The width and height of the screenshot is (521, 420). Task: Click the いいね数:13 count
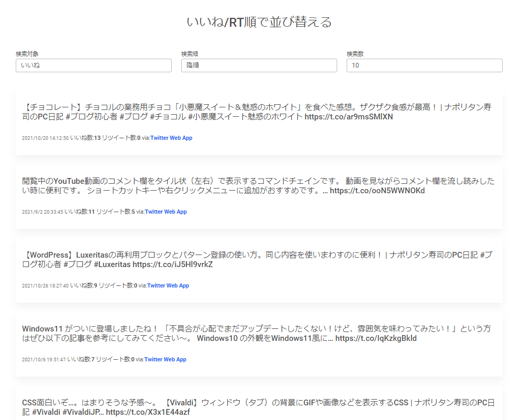click(85, 138)
